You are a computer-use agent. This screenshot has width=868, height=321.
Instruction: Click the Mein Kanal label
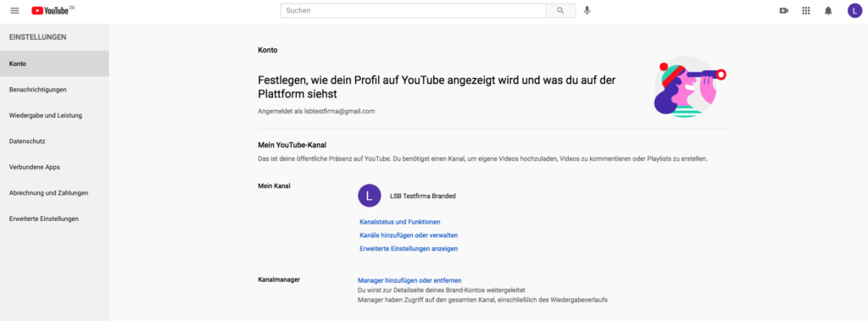coord(274,185)
